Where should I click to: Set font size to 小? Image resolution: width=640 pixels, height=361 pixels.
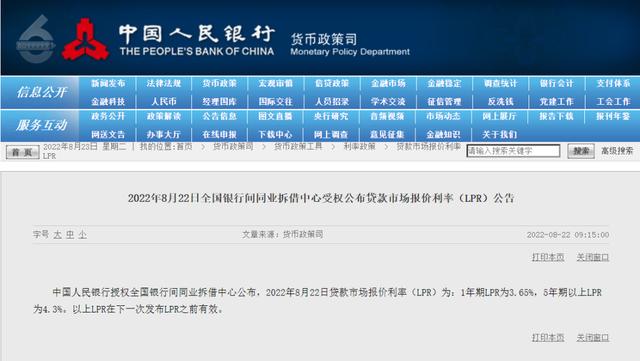tap(82, 234)
